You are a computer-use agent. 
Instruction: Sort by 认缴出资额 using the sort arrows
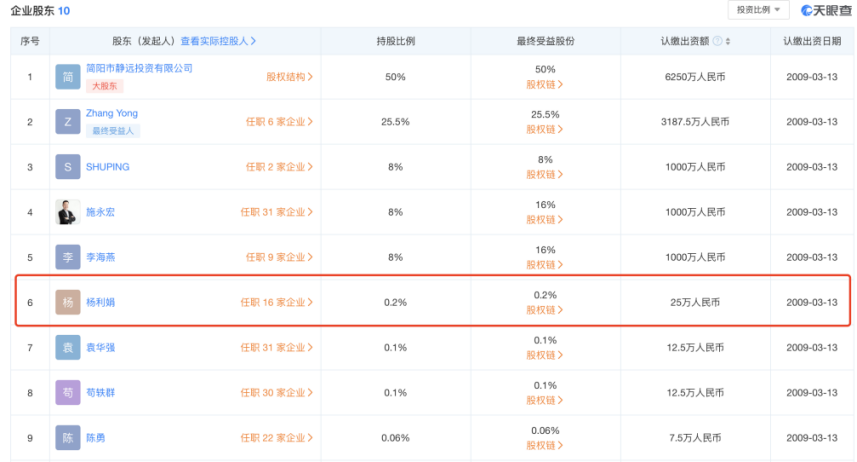coord(728,41)
